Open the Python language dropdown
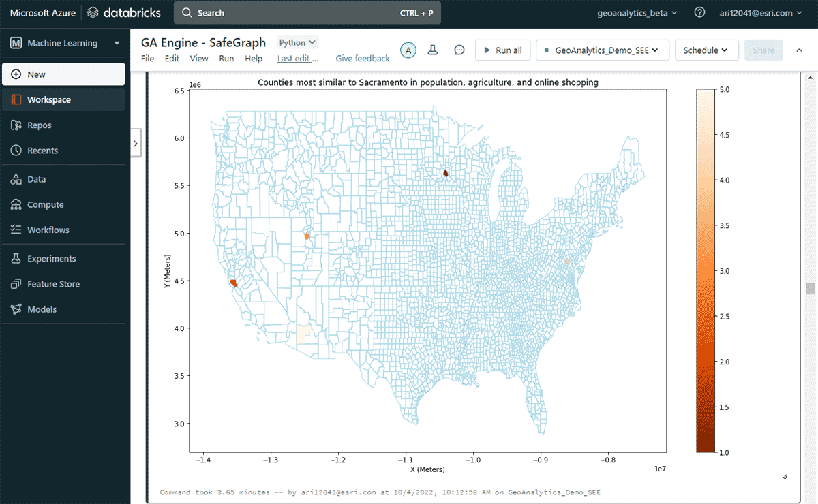 (x=297, y=42)
